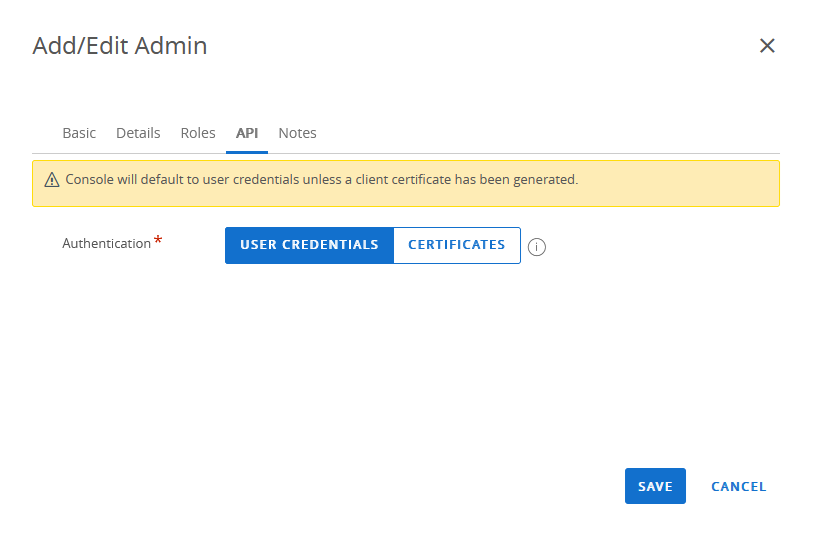Open the Notes tab

pyautogui.click(x=297, y=133)
